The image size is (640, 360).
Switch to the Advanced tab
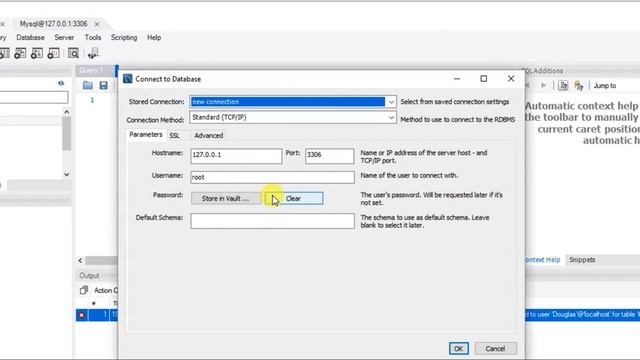point(209,136)
